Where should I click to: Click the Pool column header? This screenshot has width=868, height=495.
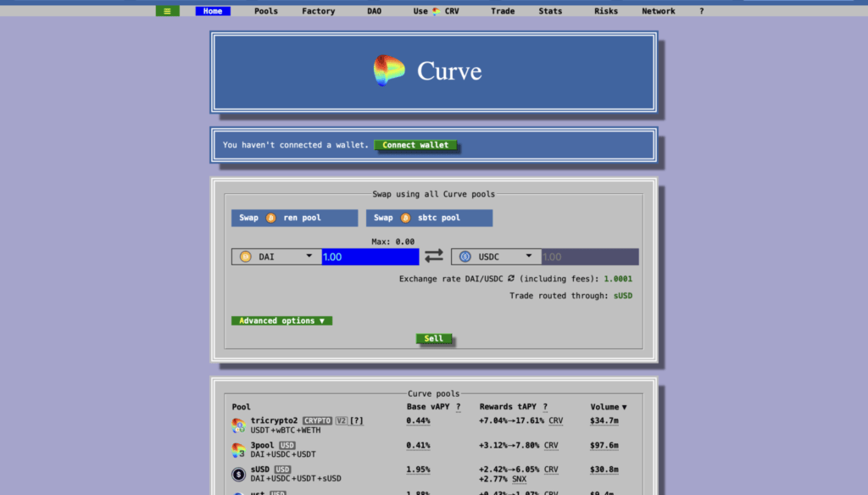(x=241, y=407)
